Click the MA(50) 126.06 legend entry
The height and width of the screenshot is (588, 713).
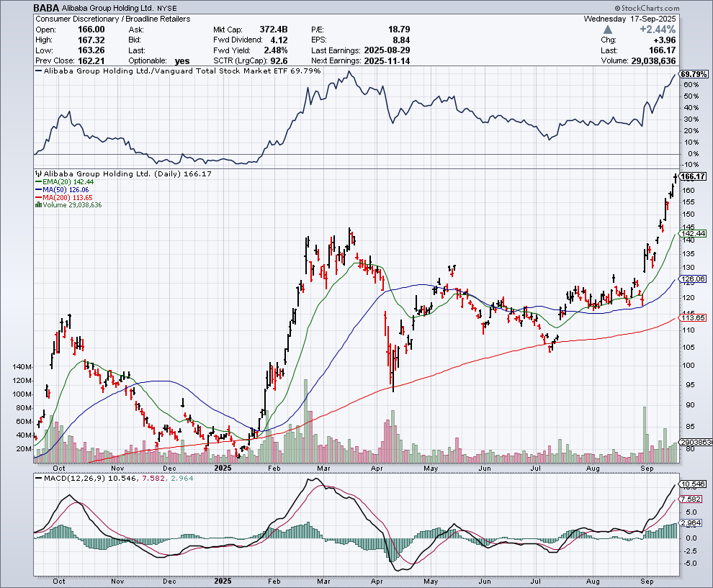coord(66,190)
